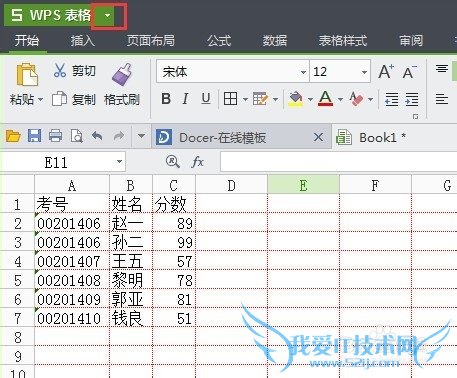Undo the last action
The height and width of the screenshot is (378, 457).
(x=97, y=136)
